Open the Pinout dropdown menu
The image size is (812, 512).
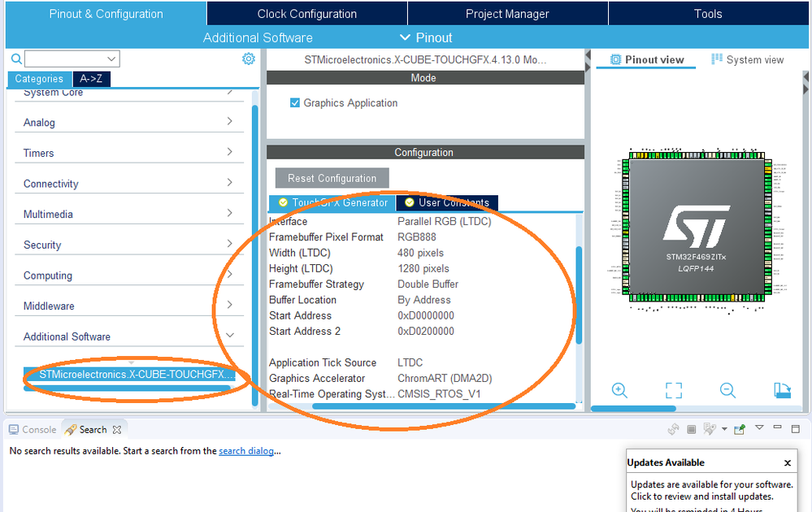tap(426, 38)
